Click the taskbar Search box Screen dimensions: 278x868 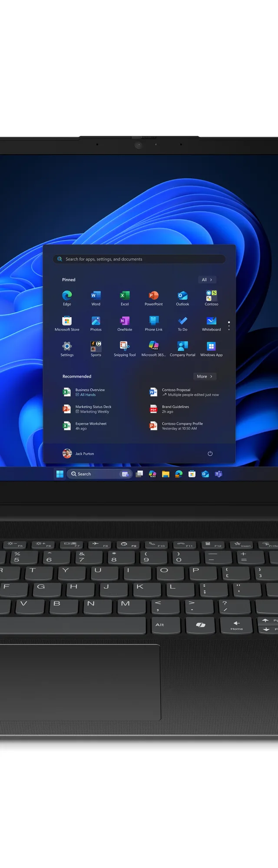[x=99, y=474]
